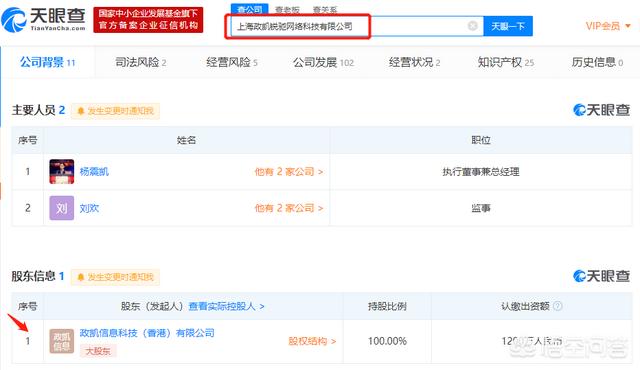The height and width of the screenshot is (370, 640).
Task: Click the 监事 position cell
Action: pyautogui.click(x=481, y=208)
